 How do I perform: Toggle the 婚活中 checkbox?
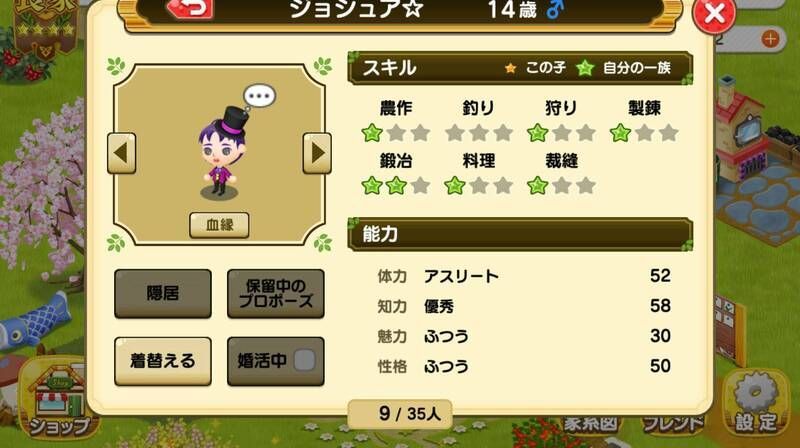click(305, 360)
